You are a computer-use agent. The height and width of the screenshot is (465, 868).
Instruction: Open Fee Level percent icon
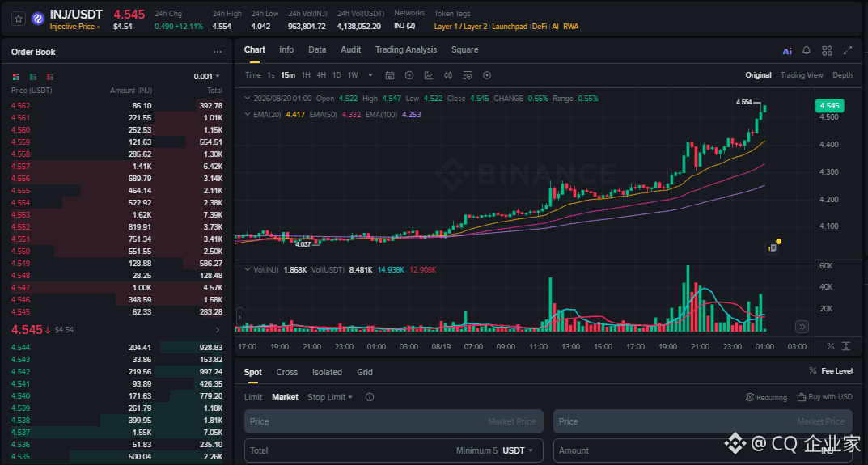point(813,370)
